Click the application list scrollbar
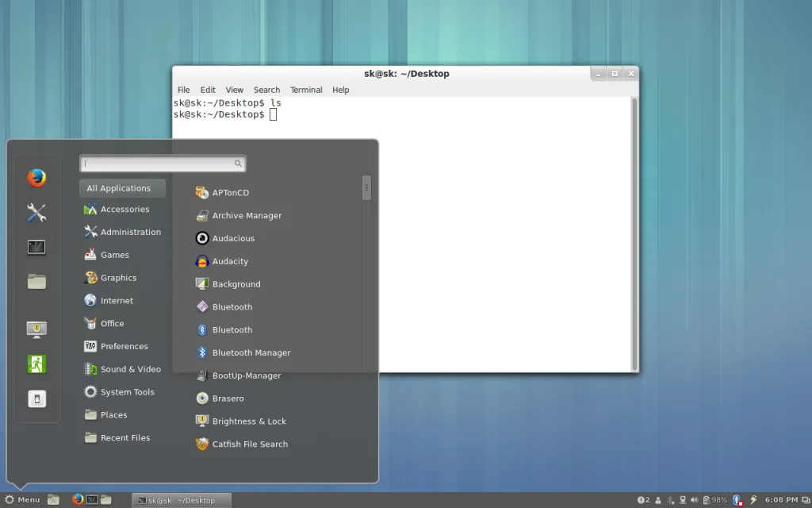The image size is (812, 508). 366,188
